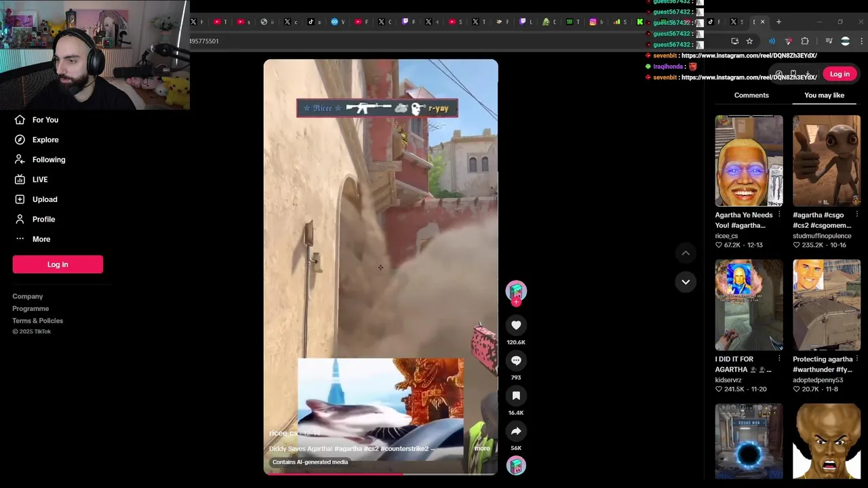
Task: Expand the More menu in the sidebar
Action: pos(41,239)
